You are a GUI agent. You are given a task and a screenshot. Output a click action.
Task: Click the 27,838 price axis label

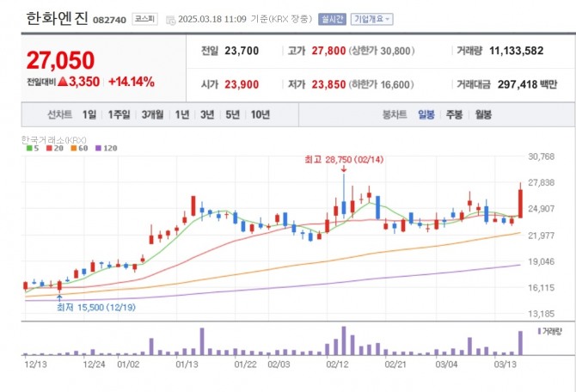[541, 182]
